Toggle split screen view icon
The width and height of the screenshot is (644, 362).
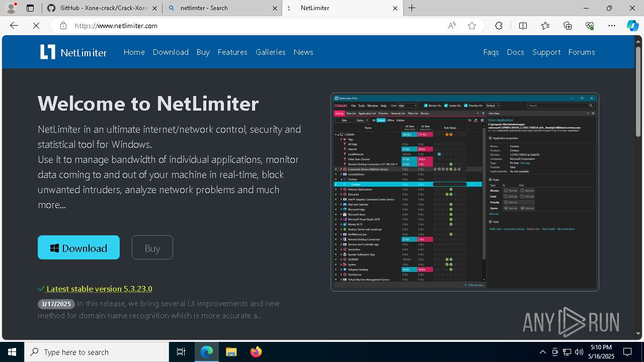point(523,26)
